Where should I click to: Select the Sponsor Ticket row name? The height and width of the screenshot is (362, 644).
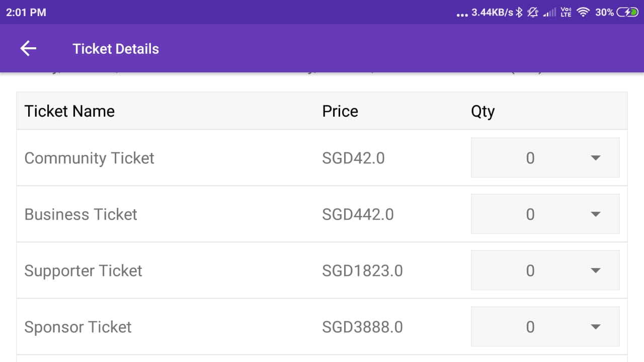click(78, 327)
